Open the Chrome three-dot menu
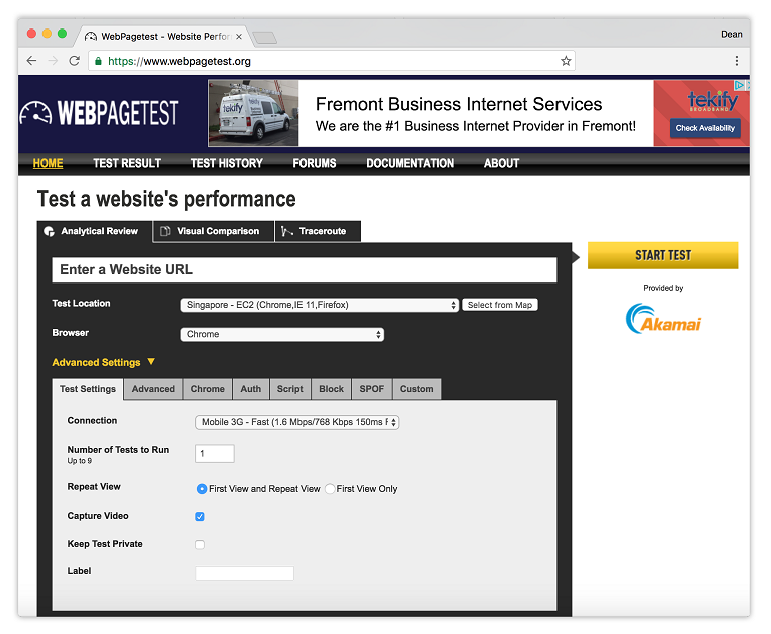 pos(737,61)
